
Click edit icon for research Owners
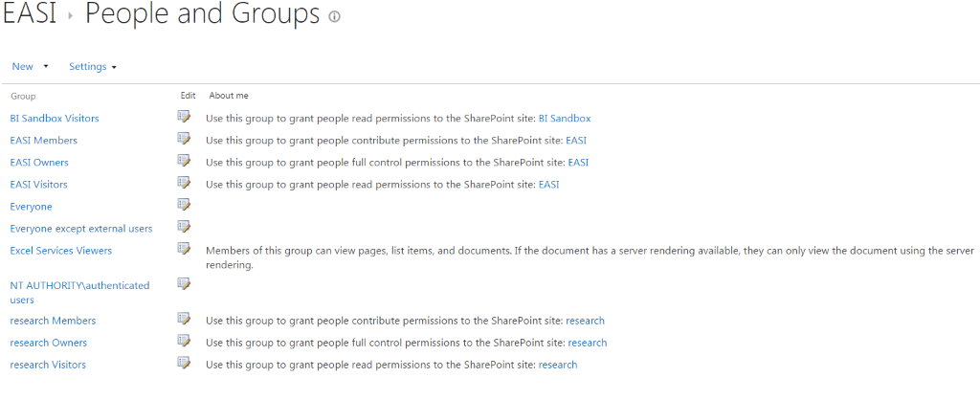(183, 340)
